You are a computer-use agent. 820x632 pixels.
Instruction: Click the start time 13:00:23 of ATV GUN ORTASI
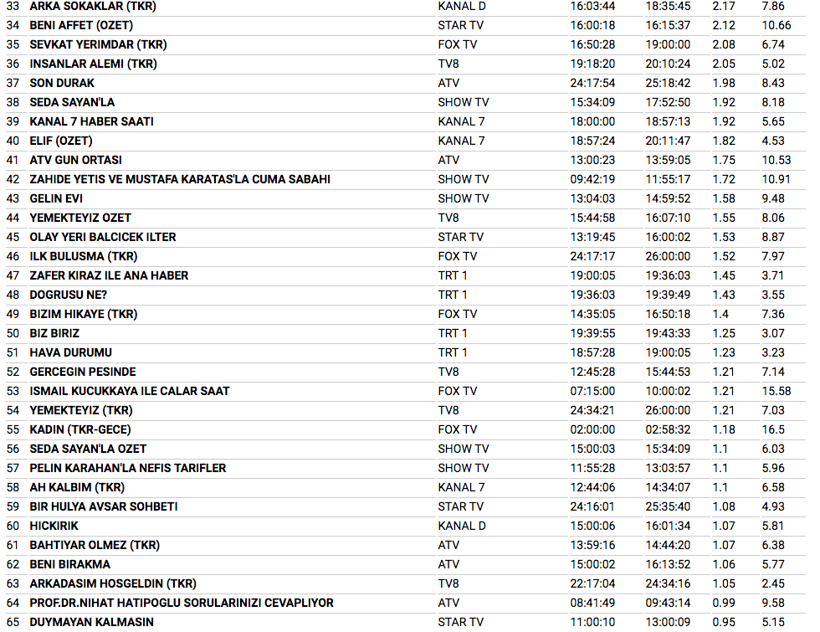click(x=593, y=160)
